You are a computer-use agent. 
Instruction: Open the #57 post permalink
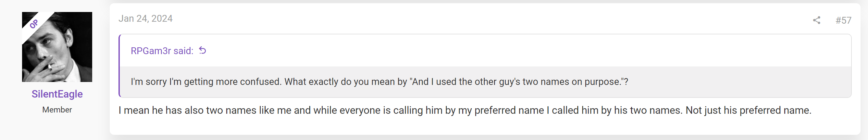coord(843,20)
